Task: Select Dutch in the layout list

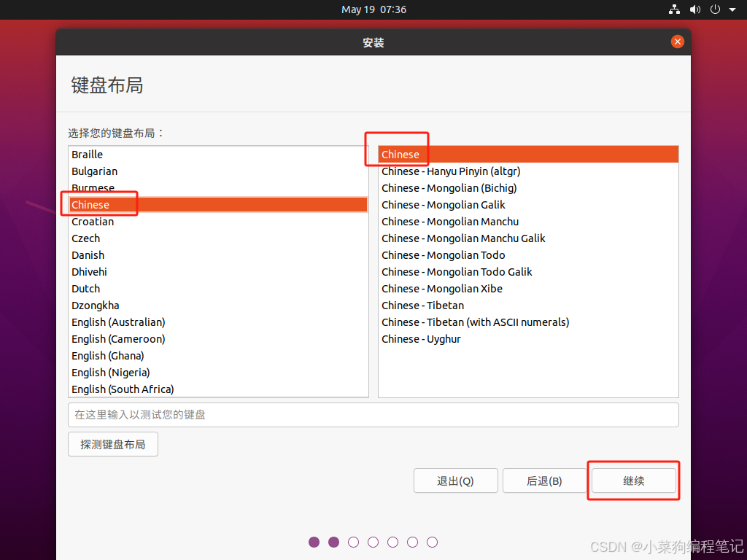Action: 218,289
